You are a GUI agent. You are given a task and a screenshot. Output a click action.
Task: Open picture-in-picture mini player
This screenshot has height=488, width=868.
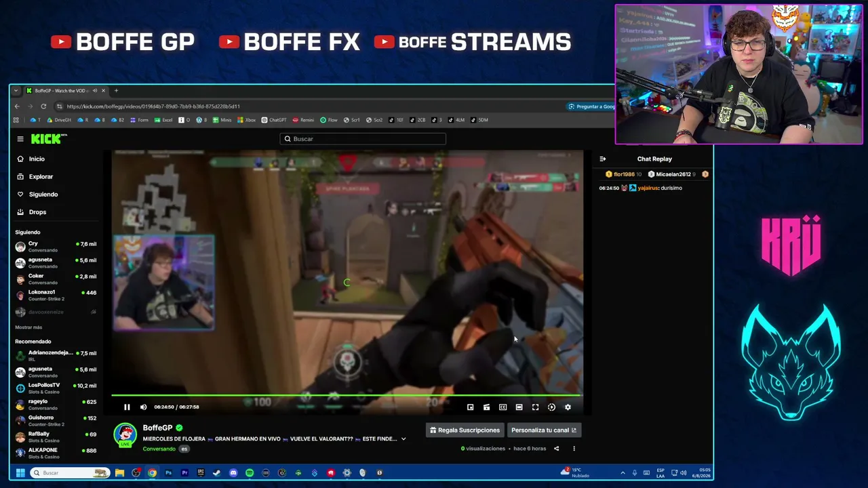tap(470, 407)
